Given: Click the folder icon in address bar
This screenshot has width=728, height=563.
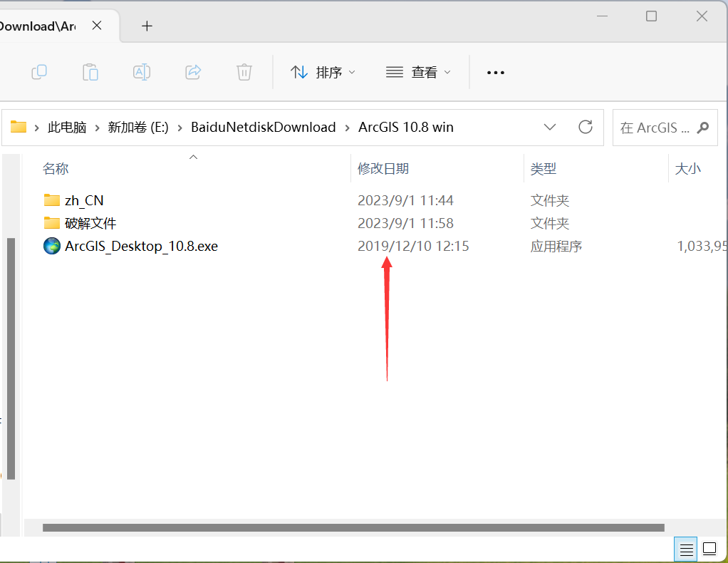Looking at the screenshot, I should tap(19, 127).
